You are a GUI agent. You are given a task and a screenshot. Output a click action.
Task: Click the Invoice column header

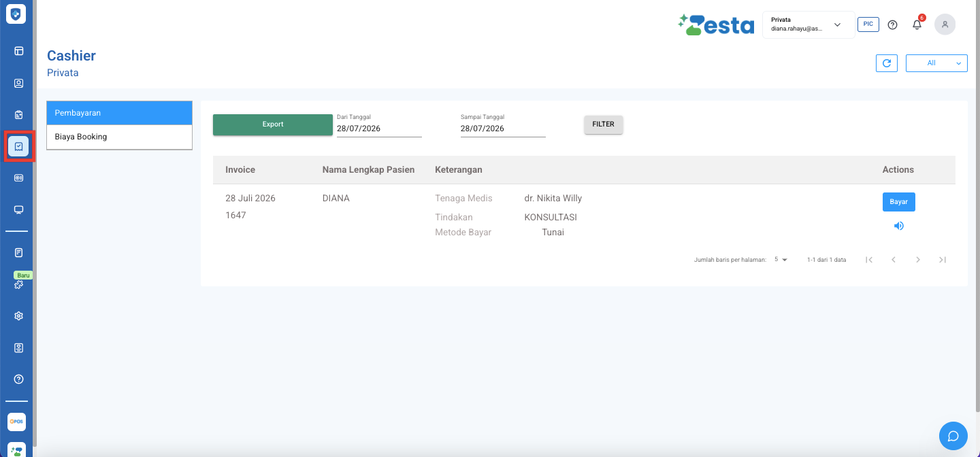point(240,170)
